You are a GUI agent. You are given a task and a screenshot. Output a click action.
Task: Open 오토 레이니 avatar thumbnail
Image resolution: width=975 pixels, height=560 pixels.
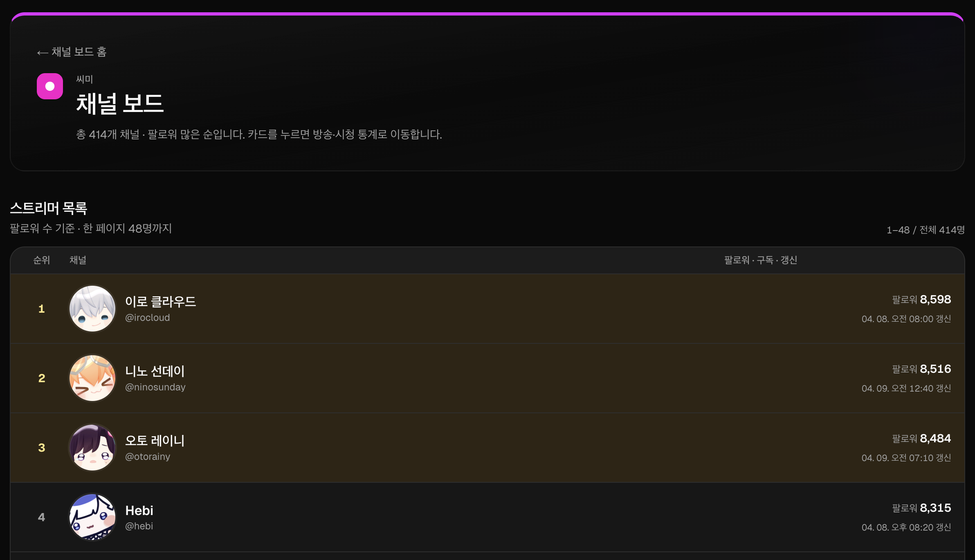(x=92, y=448)
